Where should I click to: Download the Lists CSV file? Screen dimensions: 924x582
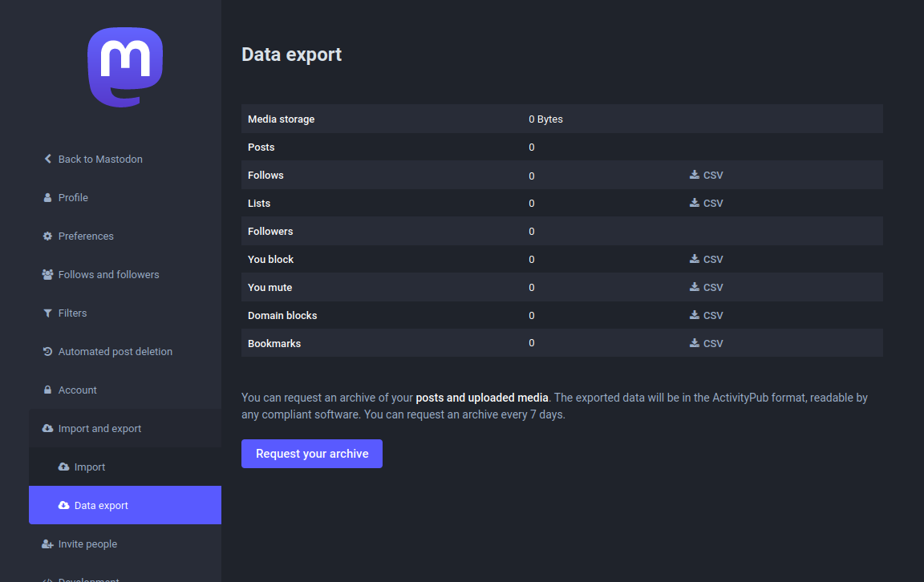706,203
